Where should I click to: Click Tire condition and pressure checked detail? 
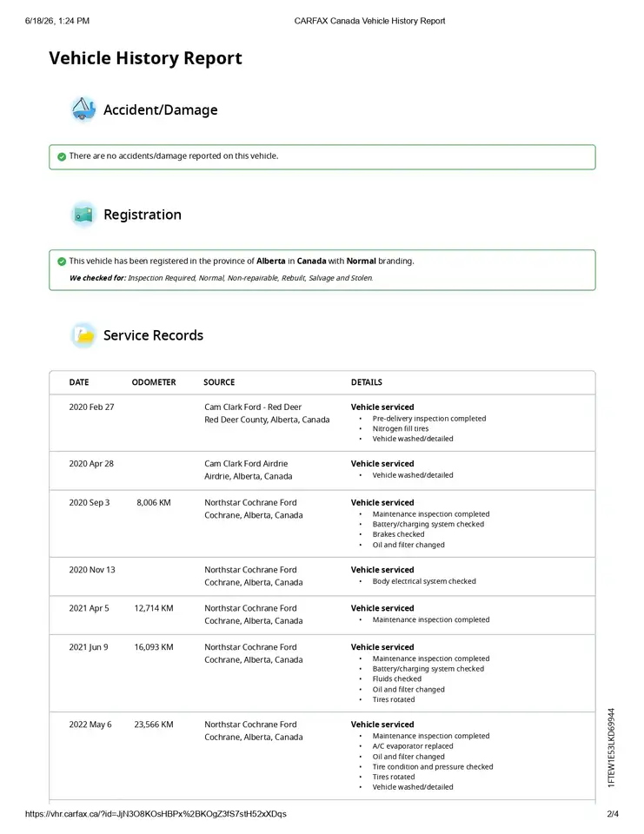point(433,766)
